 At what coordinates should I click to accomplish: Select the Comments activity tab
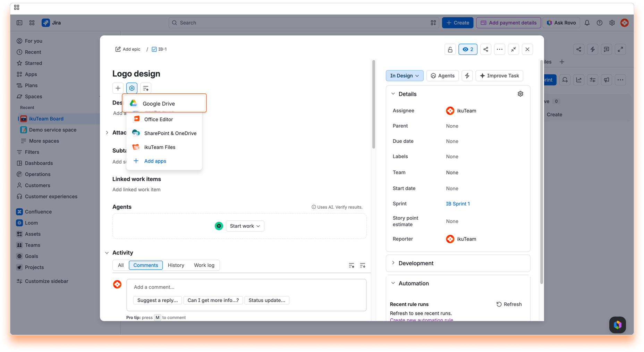coord(146,265)
